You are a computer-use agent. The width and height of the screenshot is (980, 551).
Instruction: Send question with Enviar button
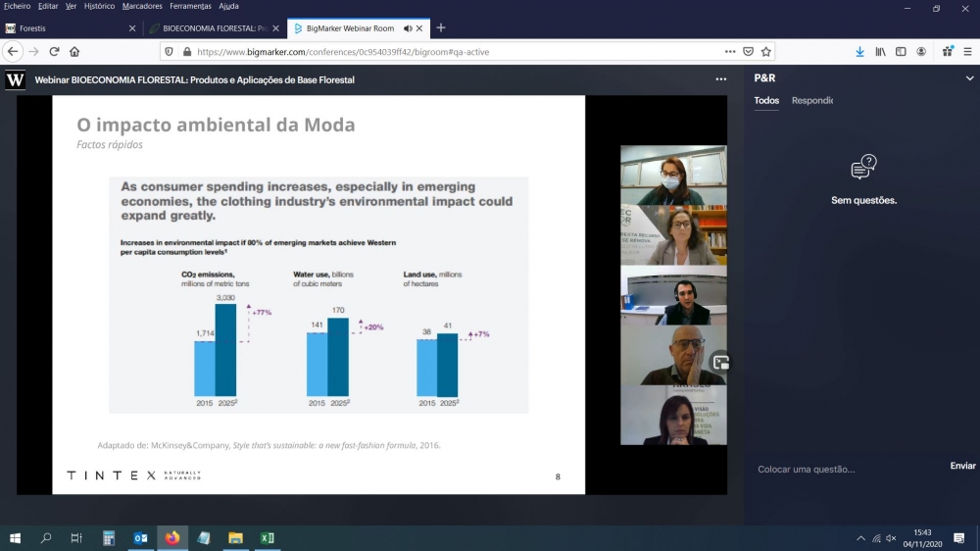coord(962,466)
